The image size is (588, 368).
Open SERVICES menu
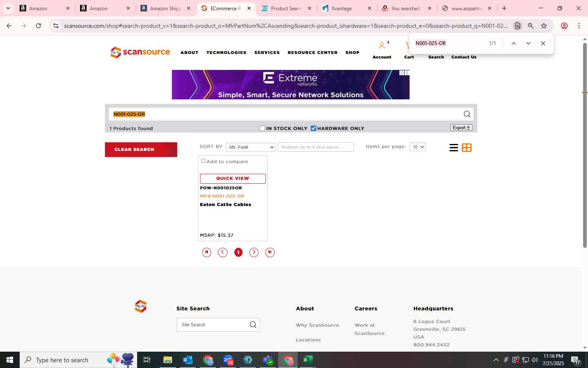coord(267,53)
